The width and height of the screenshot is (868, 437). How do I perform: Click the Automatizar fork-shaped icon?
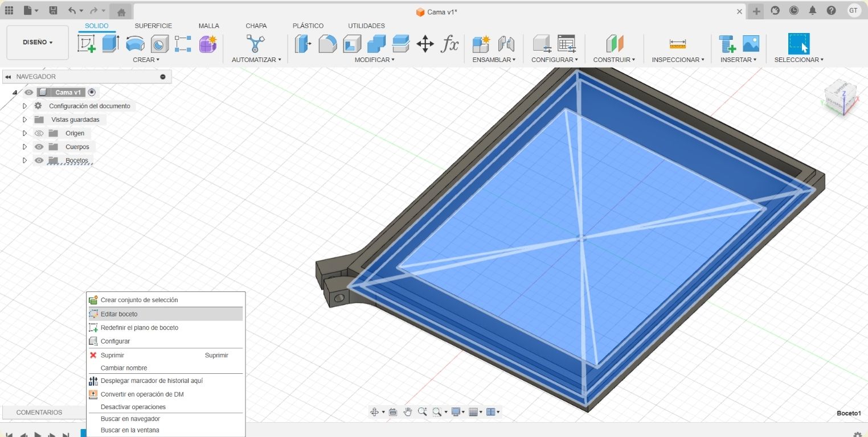256,44
